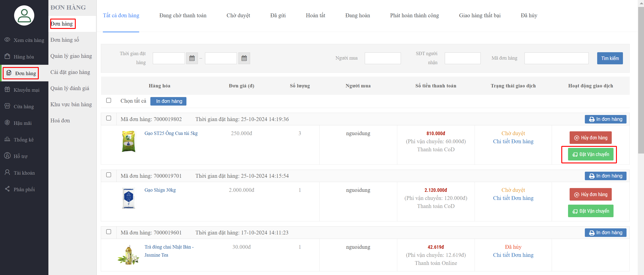Click the Hỗ trợ support icon
The height and width of the screenshot is (275, 644).
pos(7,156)
